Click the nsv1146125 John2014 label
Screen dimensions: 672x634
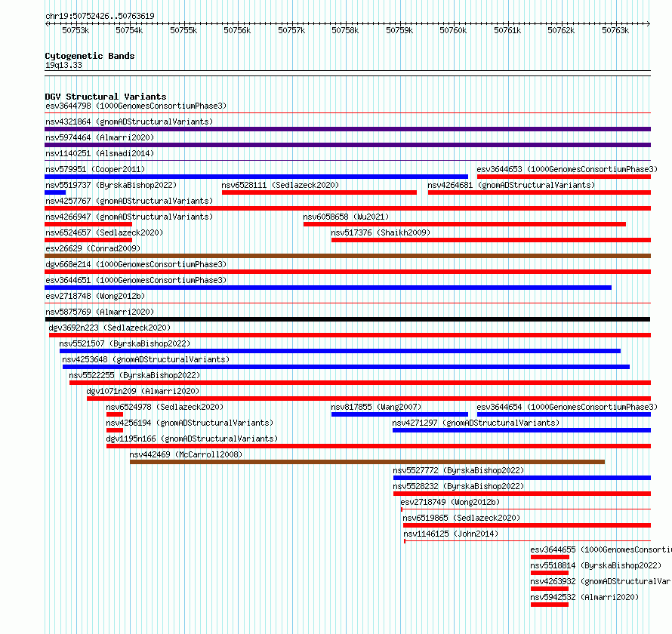(x=451, y=534)
